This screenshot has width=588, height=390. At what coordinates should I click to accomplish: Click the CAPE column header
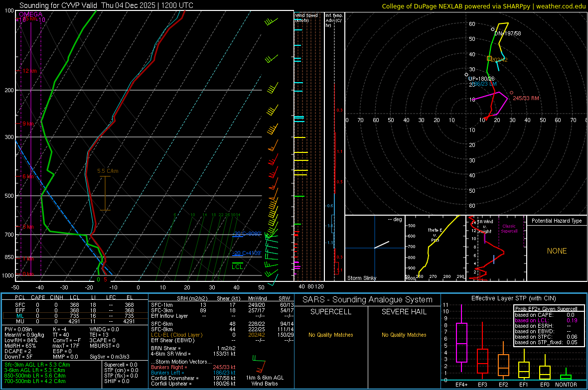38,297
